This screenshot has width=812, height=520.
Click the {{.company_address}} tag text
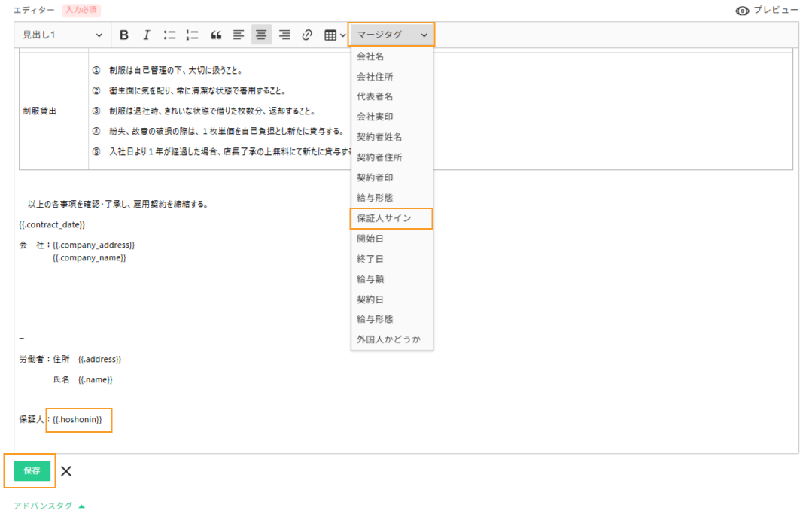94,245
